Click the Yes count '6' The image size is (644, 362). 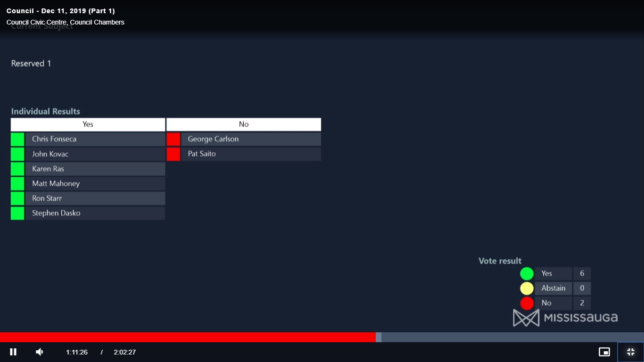582,273
